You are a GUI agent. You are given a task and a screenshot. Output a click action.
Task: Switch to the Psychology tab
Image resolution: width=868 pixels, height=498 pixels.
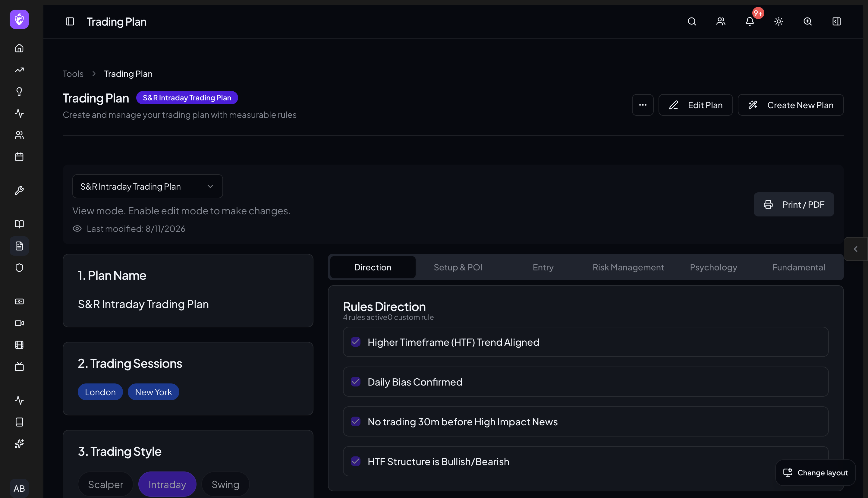[x=713, y=267]
